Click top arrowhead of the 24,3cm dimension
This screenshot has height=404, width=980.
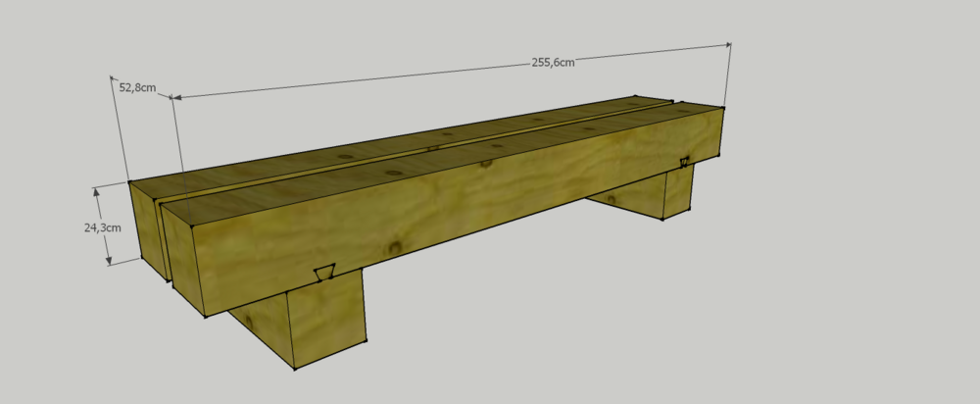tap(99, 191)
